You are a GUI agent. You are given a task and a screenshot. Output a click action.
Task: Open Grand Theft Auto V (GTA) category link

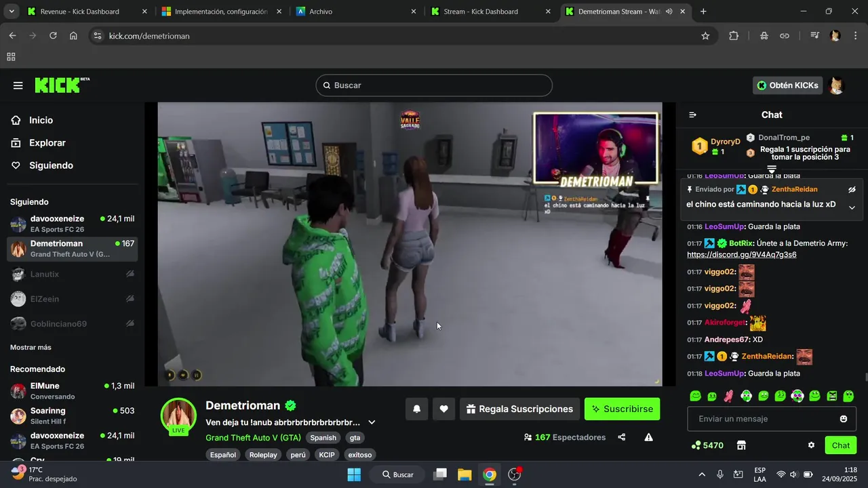coord(253,438)
